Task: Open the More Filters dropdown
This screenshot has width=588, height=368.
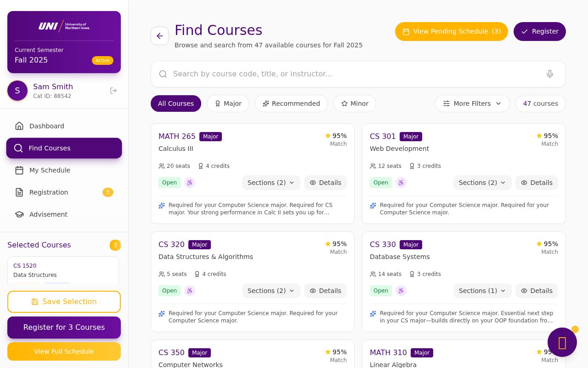Action: tap(472, 103)
